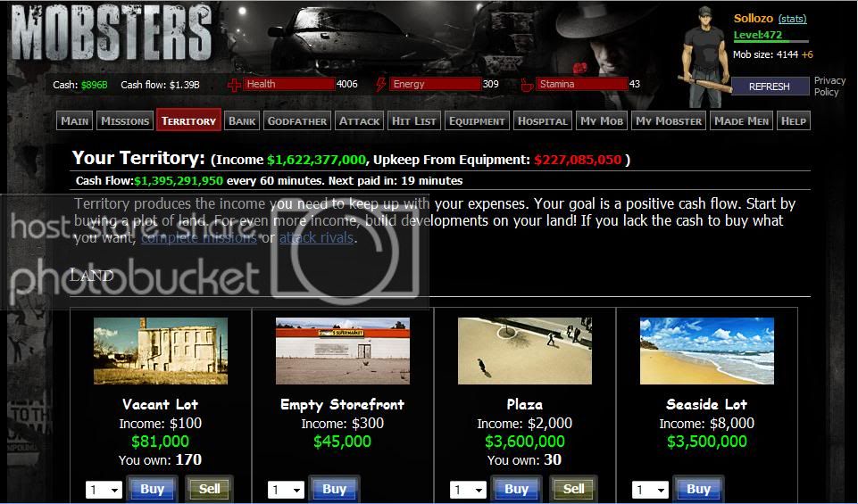Click the Cash $896B value
Image resolution: width=858 pixels, height=504 pixels.
(x=94, y=86)
